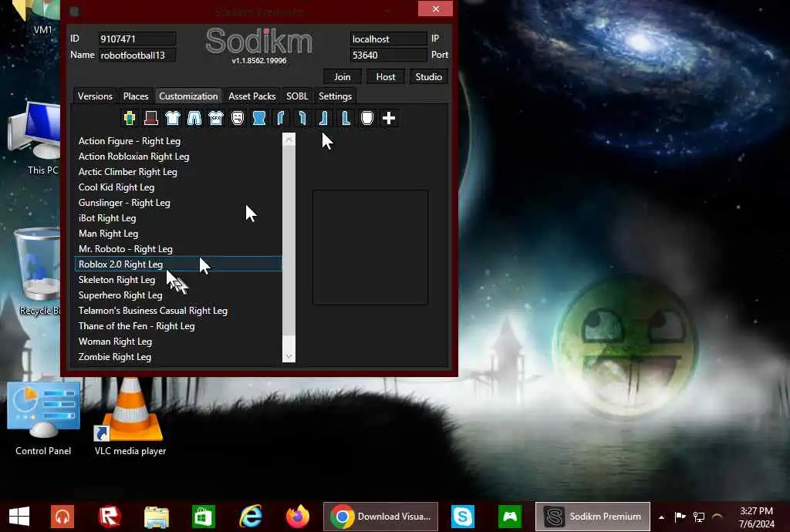Image resolution: width=790 pixels, height=532 pixels.
Task: Switch to Chrome Download Visua... taskbar window
Action: 380,517
